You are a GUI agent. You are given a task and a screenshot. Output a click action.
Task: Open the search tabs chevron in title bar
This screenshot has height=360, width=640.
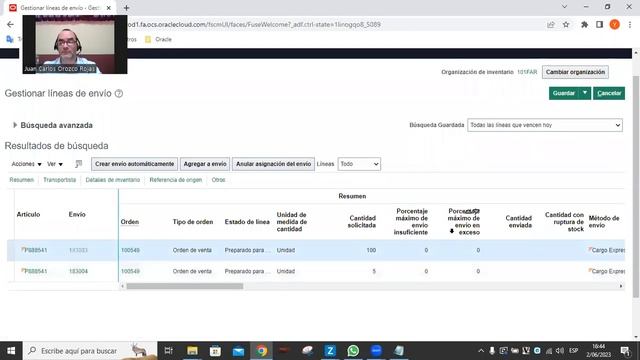pyautogui.click(x=564, y=7)
